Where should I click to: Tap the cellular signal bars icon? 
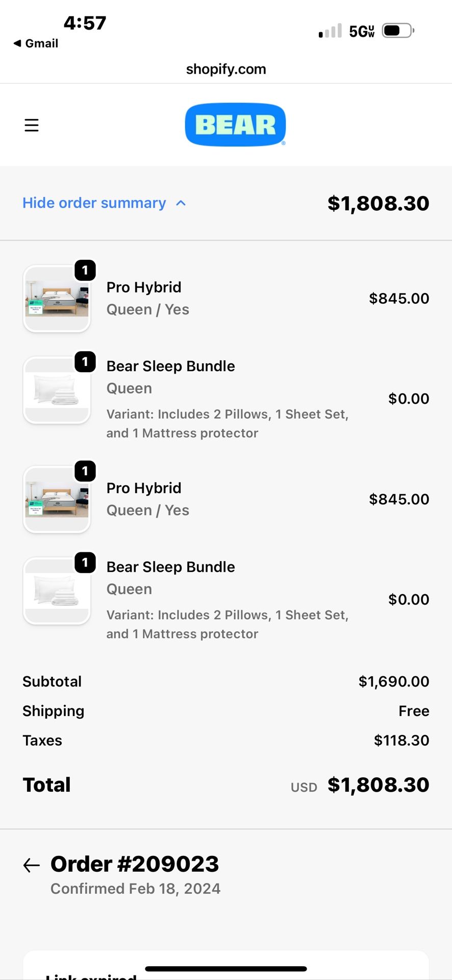pyautogui.click(x=330, y=31)
